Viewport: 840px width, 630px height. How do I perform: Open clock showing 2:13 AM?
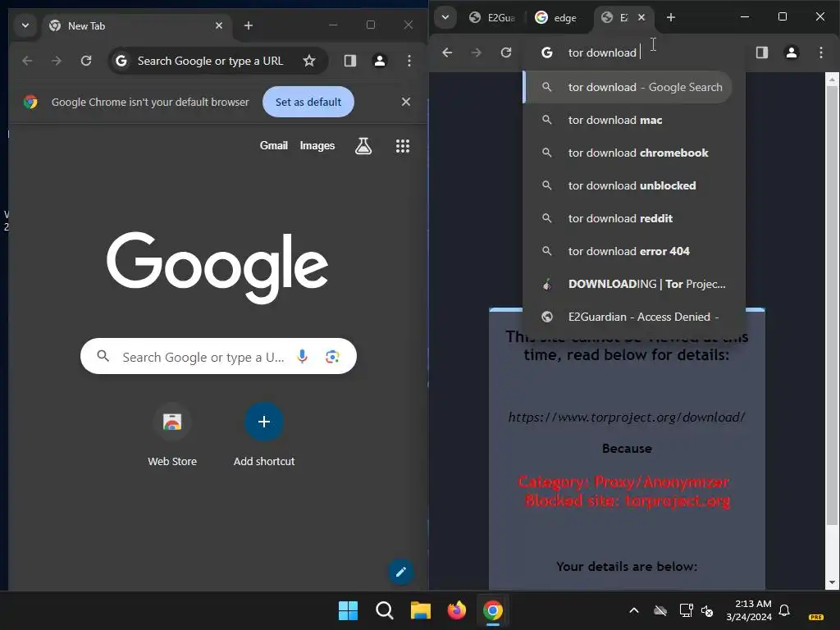pyautogui.click(x=749, y=610)
